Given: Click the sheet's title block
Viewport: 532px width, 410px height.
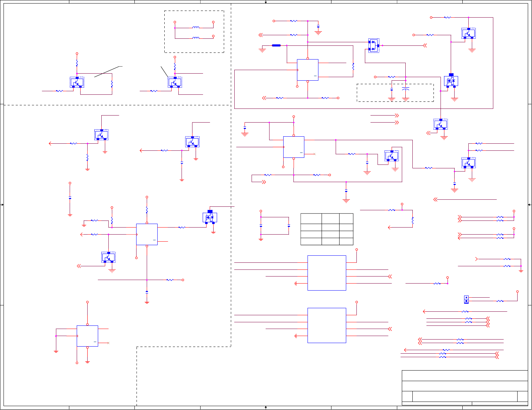Looking at the screenshot, I should point(465,387).
